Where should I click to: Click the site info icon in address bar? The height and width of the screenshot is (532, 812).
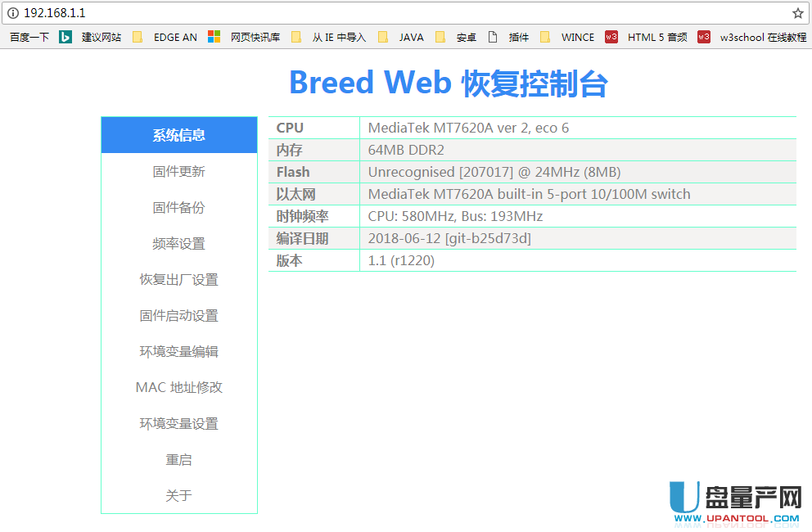point(12,13)
